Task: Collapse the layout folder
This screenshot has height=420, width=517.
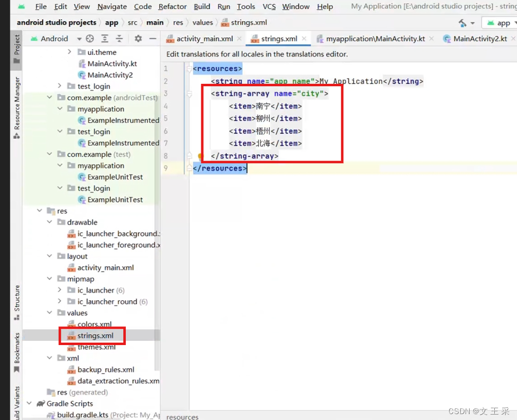Action: coord(49,256)
